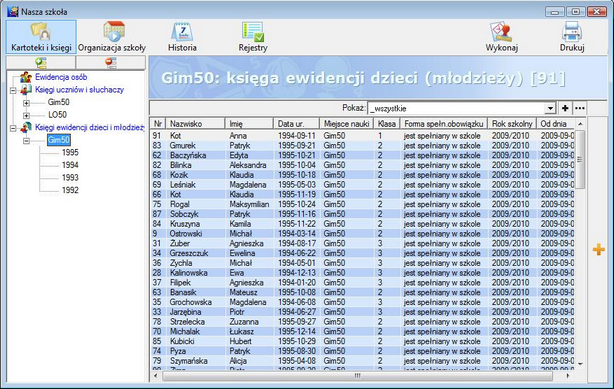Sort by Od dnia column header
This screenshot has width=614, height=389.
pyautogui.click(x=555, y=124)
